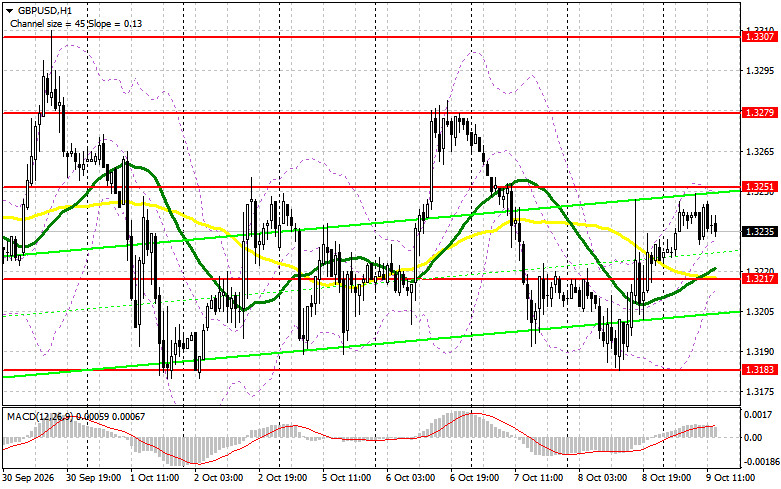
Task: Click the '5 Oct 11:00' time label
Action: 347,478
